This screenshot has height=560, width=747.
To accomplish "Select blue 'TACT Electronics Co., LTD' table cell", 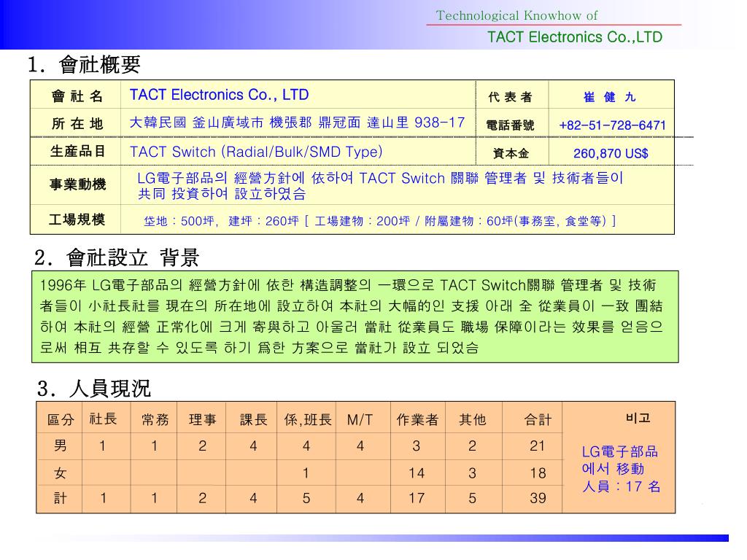I will pos(219,95).
